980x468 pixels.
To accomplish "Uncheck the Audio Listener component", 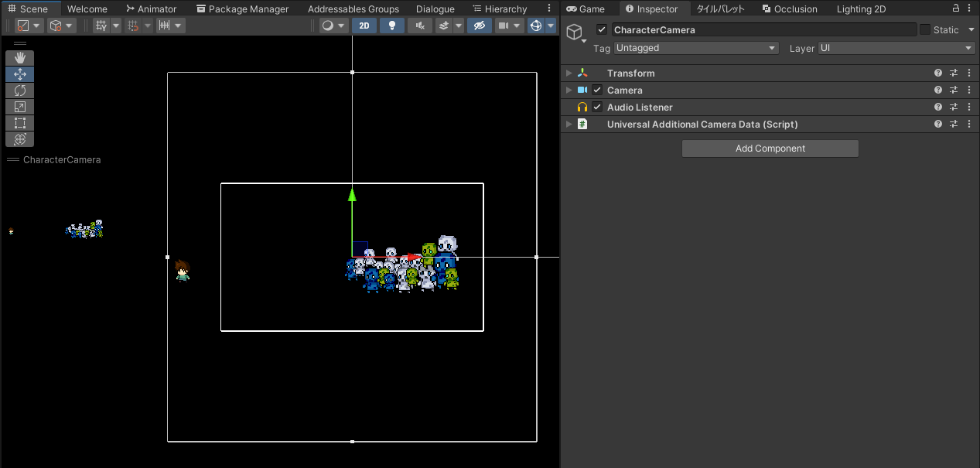I will [x=597, y=107].
